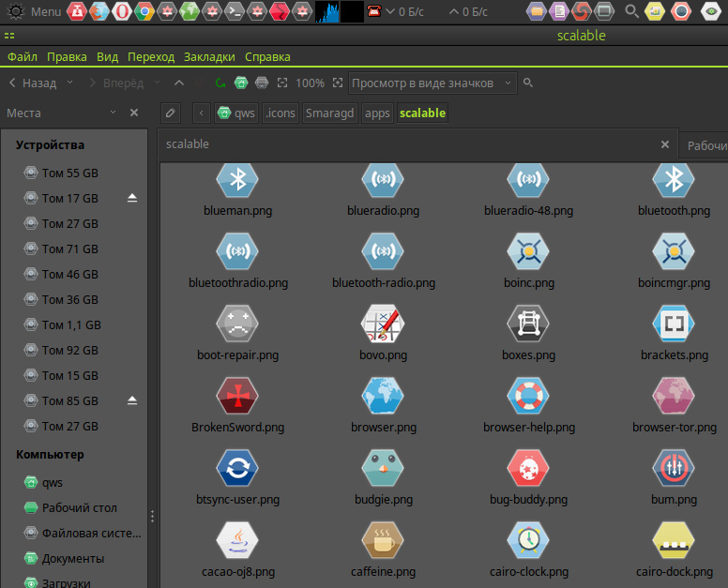Open the Переход menu

[151, 57]
